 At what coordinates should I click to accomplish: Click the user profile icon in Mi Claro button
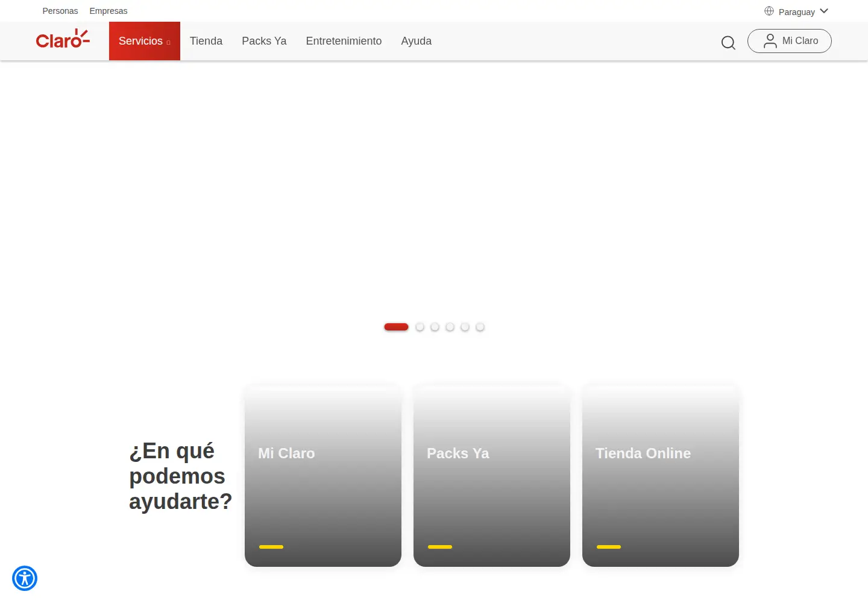(x=770, y=41)
